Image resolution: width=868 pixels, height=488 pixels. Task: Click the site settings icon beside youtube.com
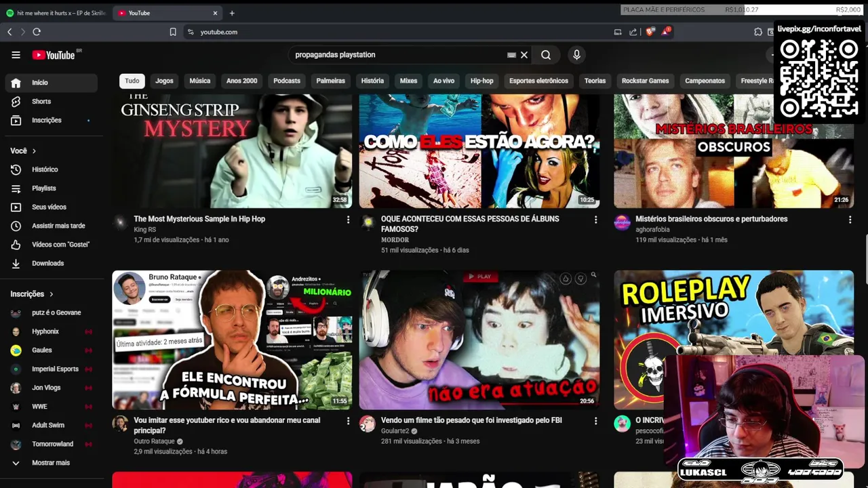click(x=191, y=32)
